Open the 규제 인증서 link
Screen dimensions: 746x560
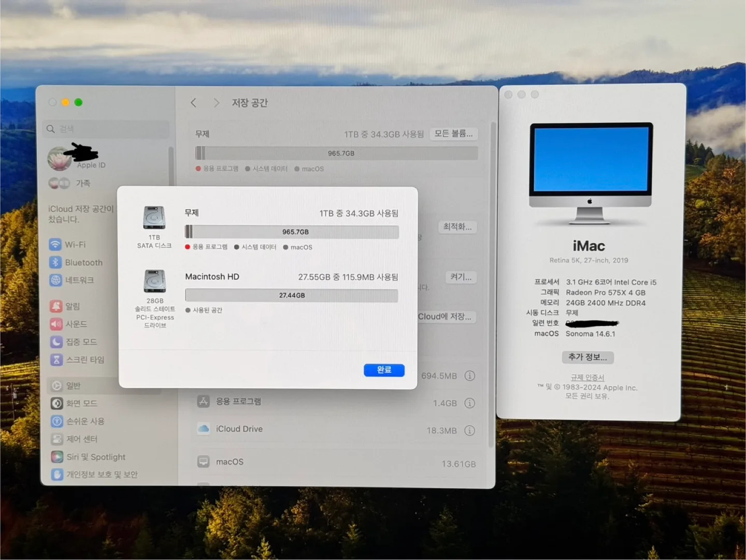[587, 377]
